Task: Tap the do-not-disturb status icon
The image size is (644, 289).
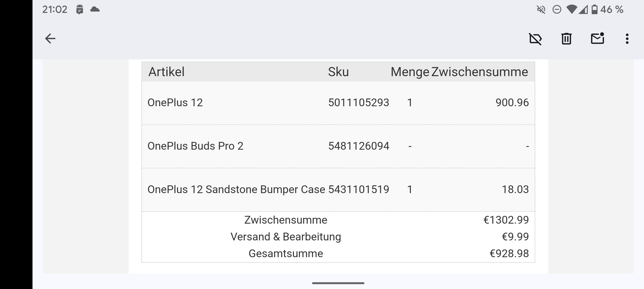Action: (x=557, y=9)
